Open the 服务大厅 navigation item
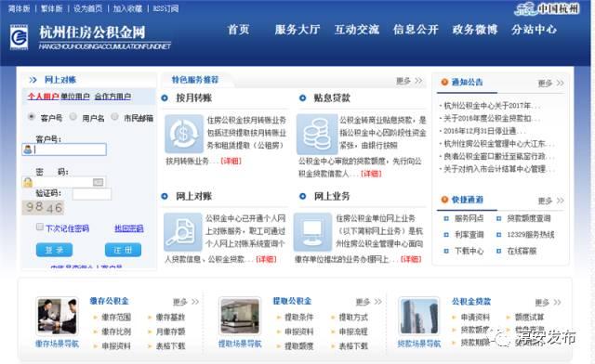The width and height of the screenshot is (595, 364). (x=297, y=30)
